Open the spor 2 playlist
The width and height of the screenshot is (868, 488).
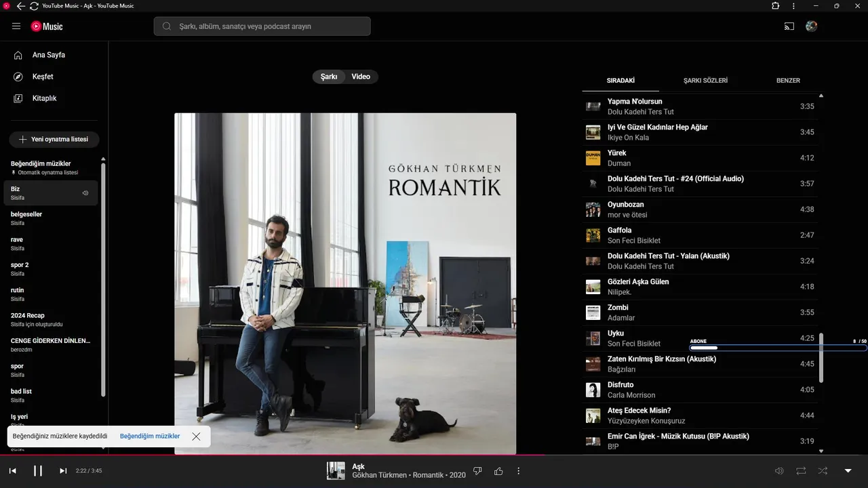point(51,269)
